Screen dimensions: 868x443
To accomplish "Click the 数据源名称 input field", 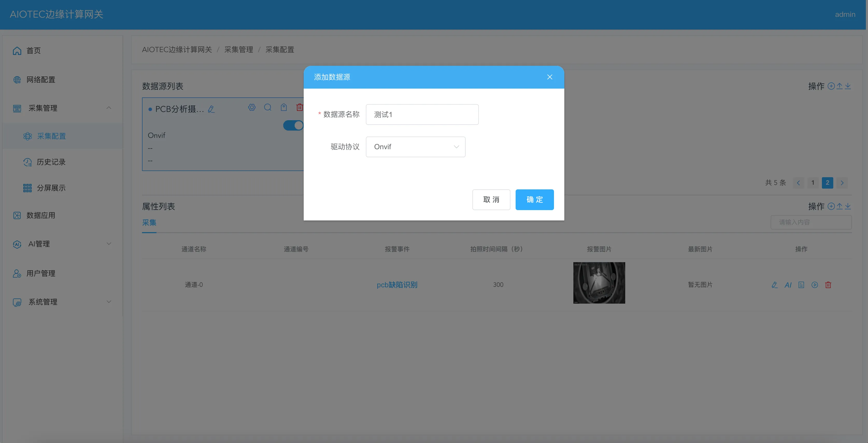I will (422, 115).
